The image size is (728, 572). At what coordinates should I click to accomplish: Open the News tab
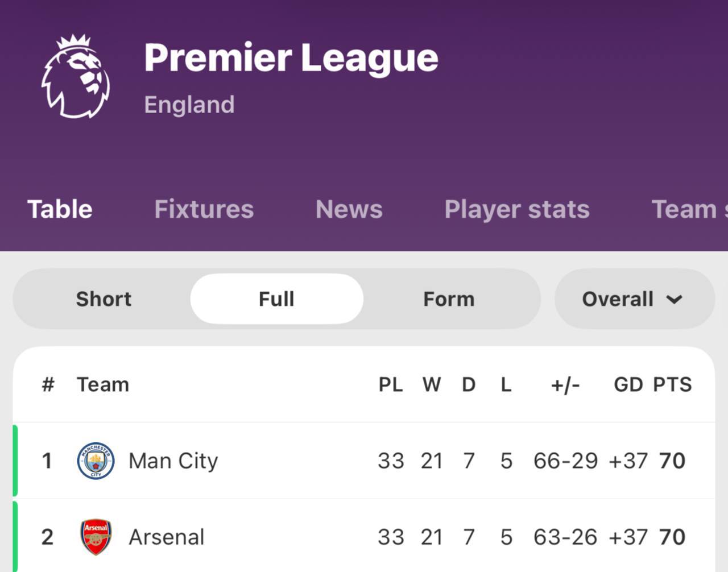[349, 209]
